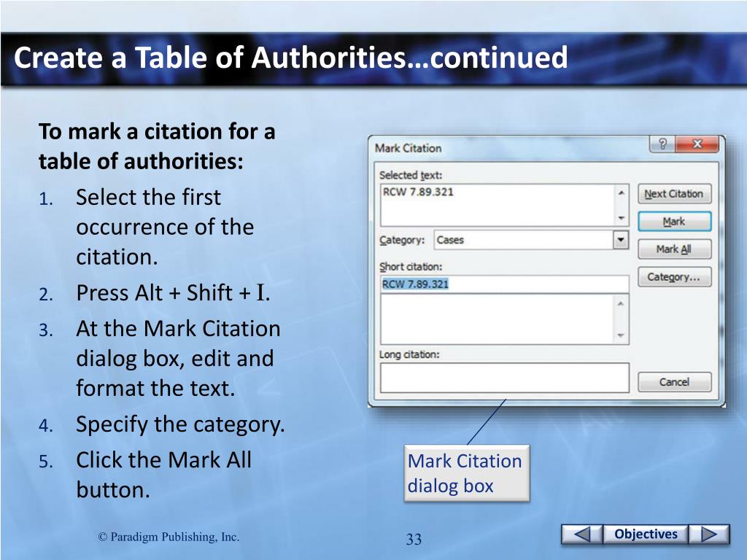747x560 pixels.
Task: Go to the next slide arrow
Action: (x=709, y=534)
